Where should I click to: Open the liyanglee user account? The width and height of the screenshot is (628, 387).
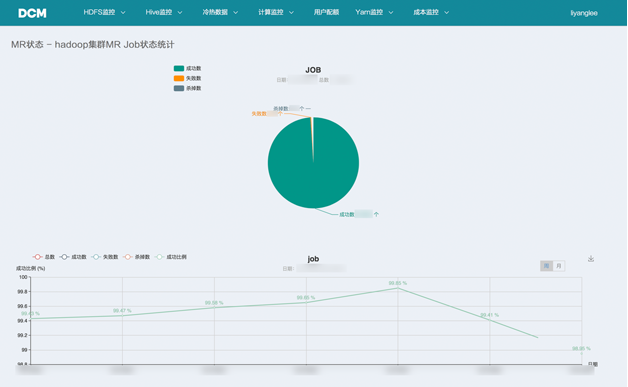coord(584,13)
